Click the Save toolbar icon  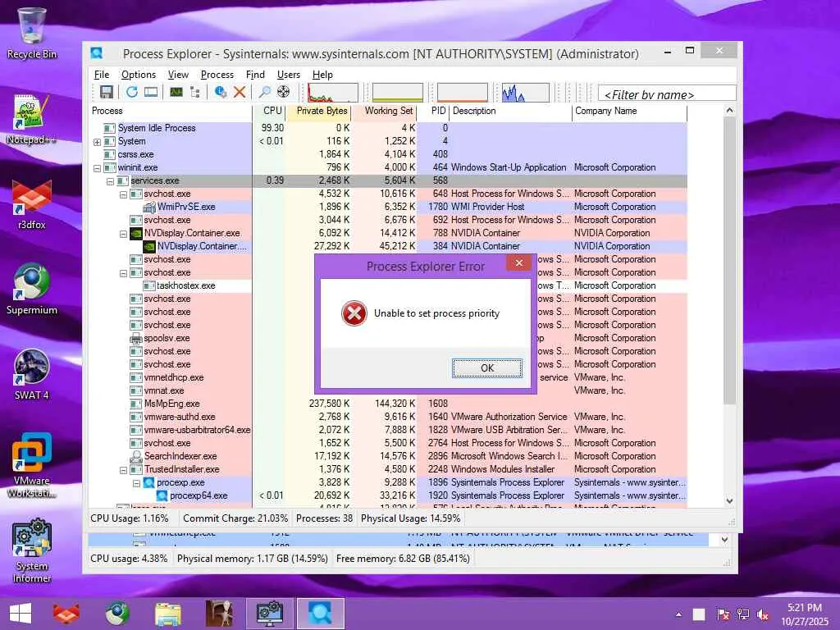[x=106, y=92]
